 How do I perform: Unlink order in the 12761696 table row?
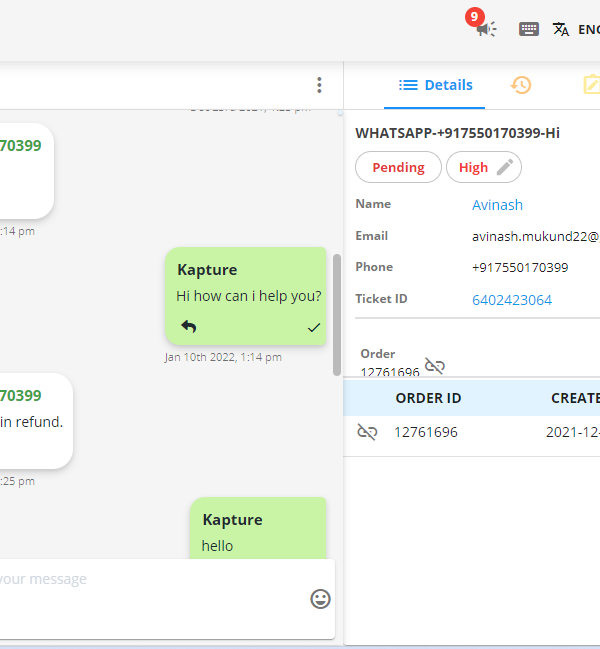click(x=367, y=432)
